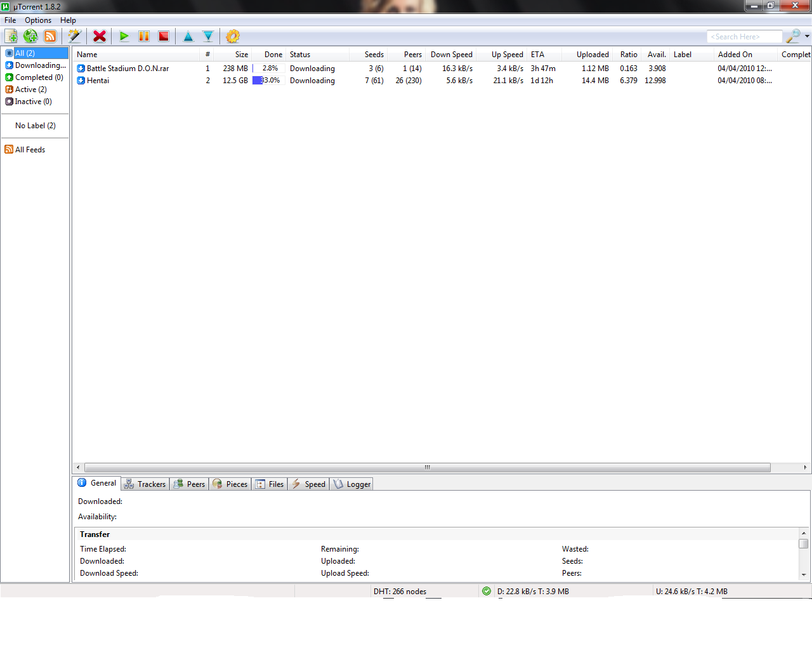This screenshot has height=650, width=812.
Task: Switch to the Trackers tab
Action: coord(145,484)
